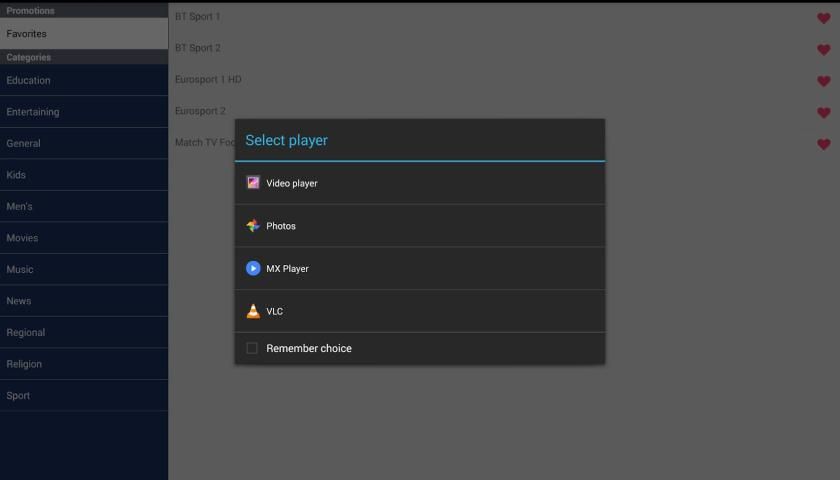Choose VLC as the player
This screenshot has width=840, height=480.
[420, 311]
